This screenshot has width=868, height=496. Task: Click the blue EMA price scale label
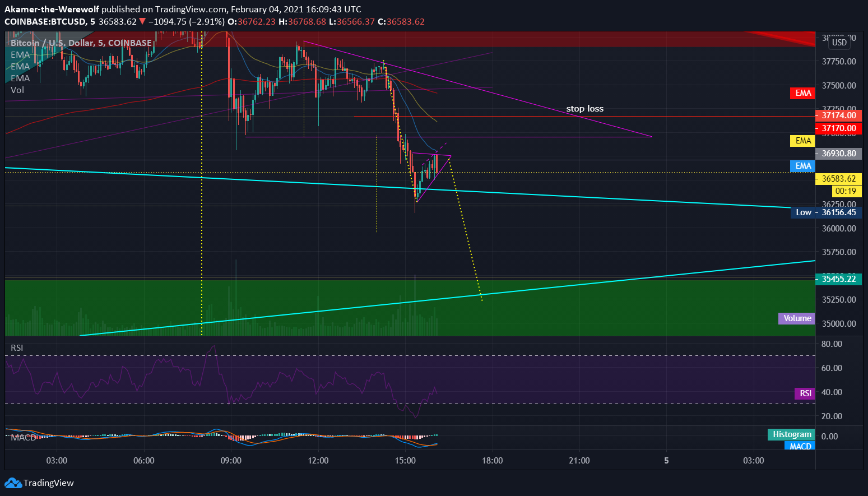click(x=803, y=166)
